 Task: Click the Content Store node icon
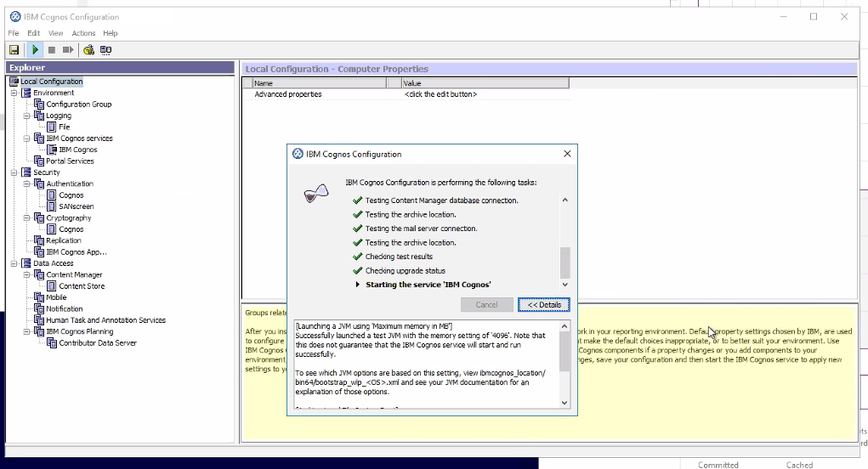[52, 286]
